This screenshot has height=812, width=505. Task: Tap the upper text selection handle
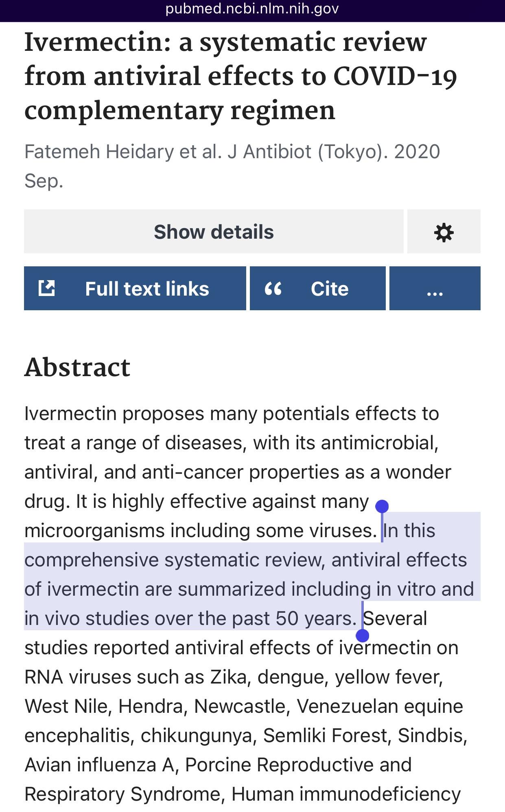[382, 507]
